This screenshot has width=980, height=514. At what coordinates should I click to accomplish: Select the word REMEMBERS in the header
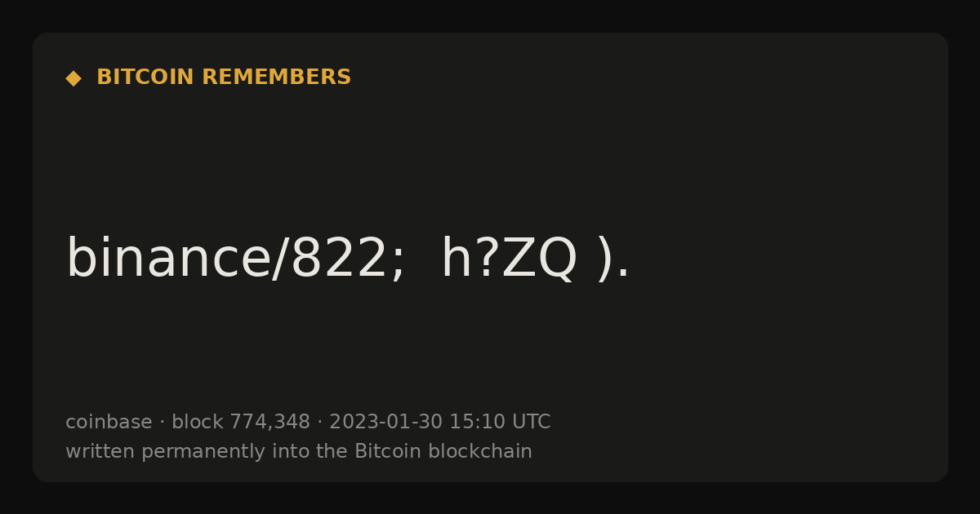coord(276,78)
